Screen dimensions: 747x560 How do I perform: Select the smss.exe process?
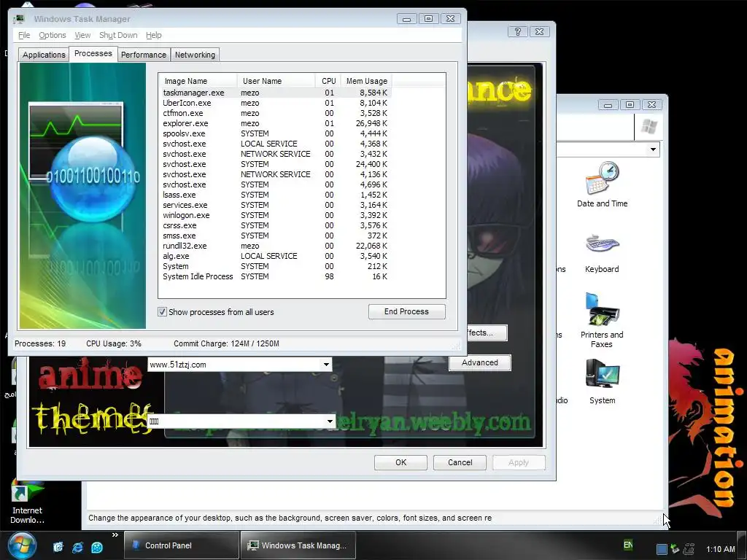(x=275, y=236)
